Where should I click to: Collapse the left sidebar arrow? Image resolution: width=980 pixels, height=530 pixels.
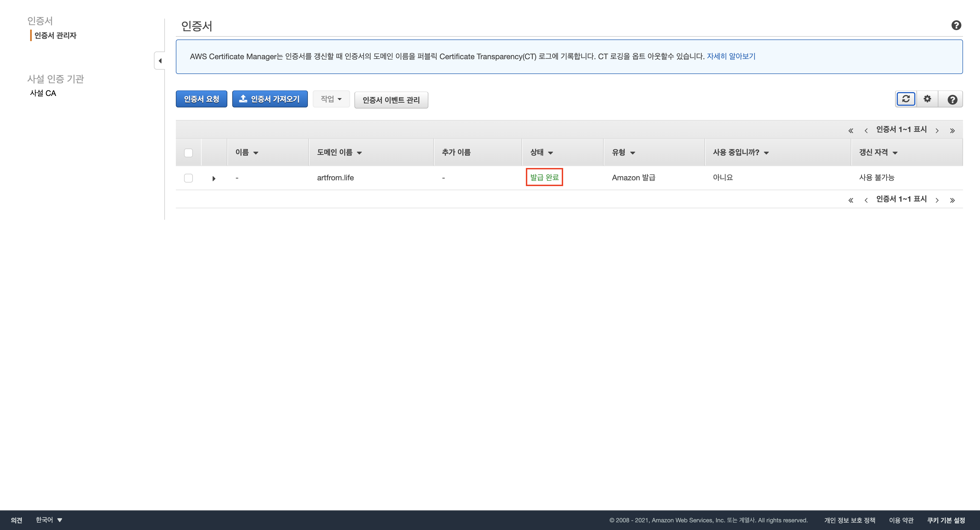(160, 61)
